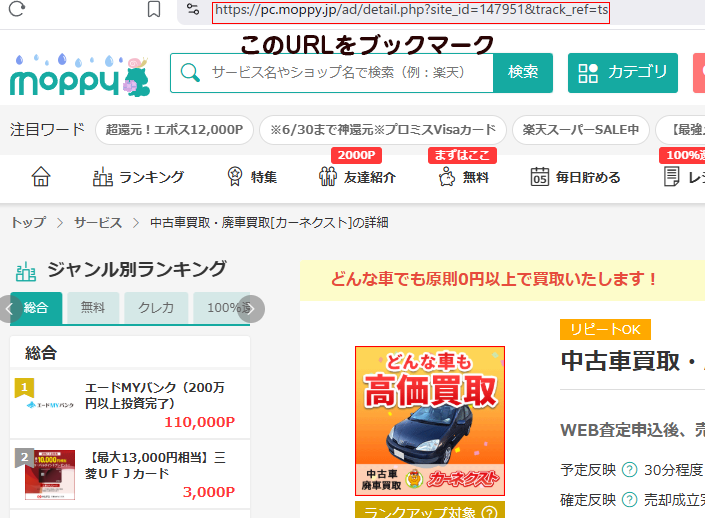Click the どんな車でも原則0円以上 notice text

coord(494,279)
